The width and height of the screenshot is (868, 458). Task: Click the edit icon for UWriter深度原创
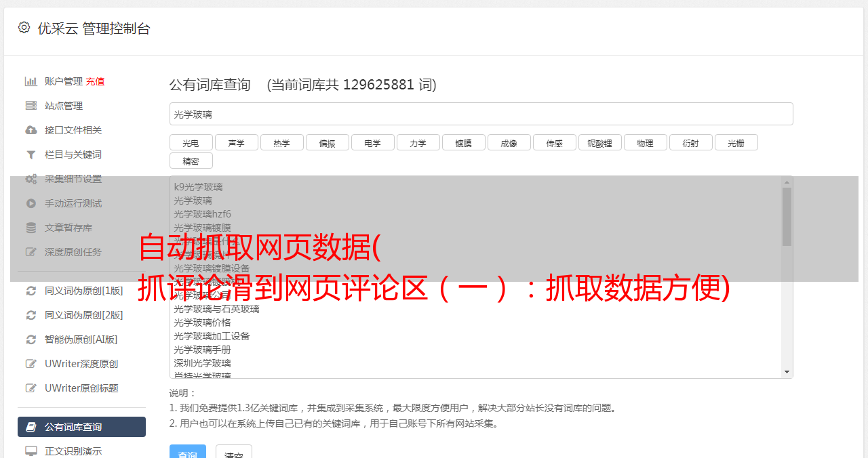pyautogui.click(x=31, y=364)
